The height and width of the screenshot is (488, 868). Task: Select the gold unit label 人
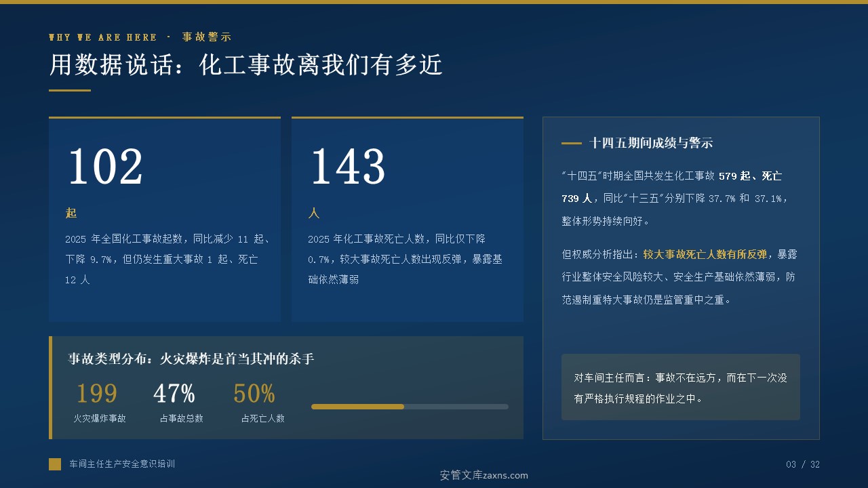coord(314,213)
